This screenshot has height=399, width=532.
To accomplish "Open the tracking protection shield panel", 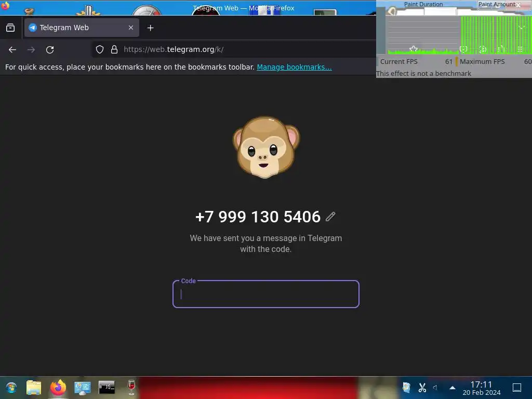I will point(99,49).
